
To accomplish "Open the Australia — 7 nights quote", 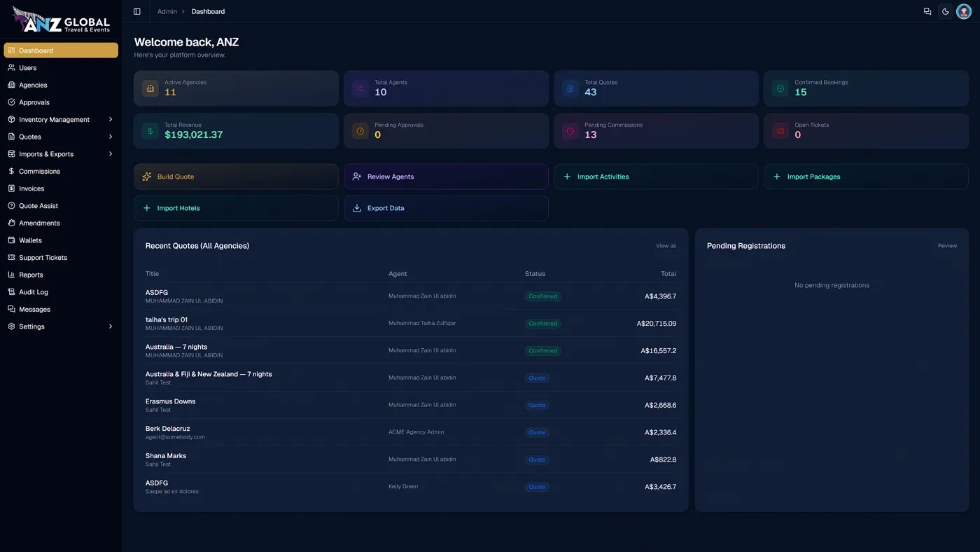I will pos(411,350).
